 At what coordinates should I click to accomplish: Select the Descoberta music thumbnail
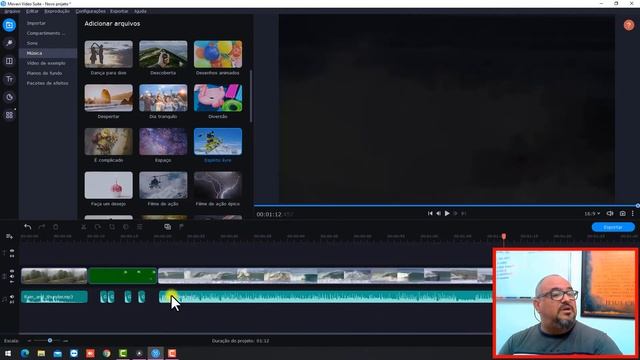pos(163,54)
